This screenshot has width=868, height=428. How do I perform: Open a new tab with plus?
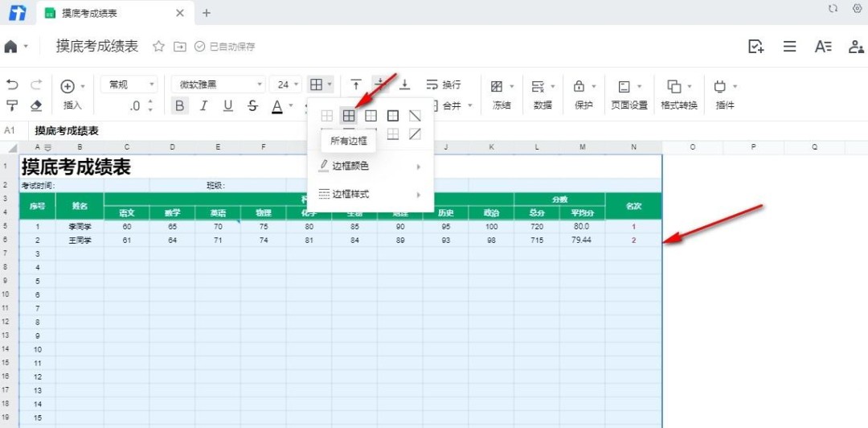pyautogui.click(x=207, y=13)
